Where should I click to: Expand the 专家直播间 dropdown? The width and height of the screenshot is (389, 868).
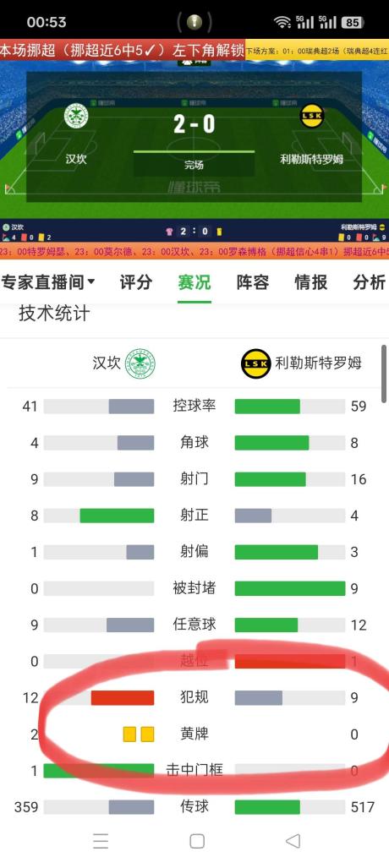tap(48, 282)
